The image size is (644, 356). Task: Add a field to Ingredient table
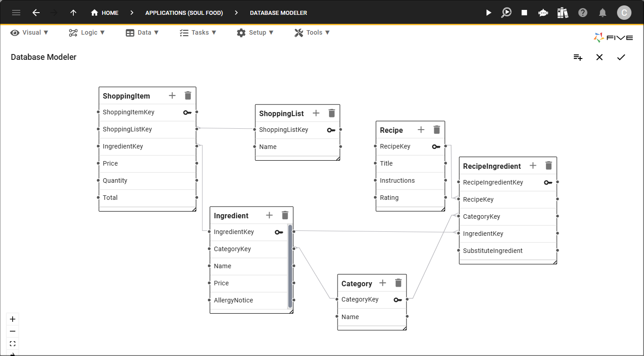point(269,215)
